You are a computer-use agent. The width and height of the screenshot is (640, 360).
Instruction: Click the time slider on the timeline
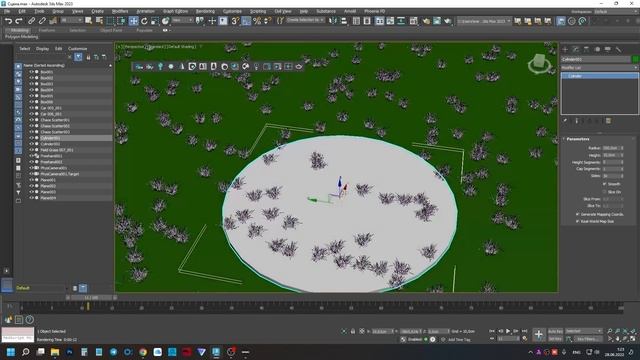(x=91, y=298)
